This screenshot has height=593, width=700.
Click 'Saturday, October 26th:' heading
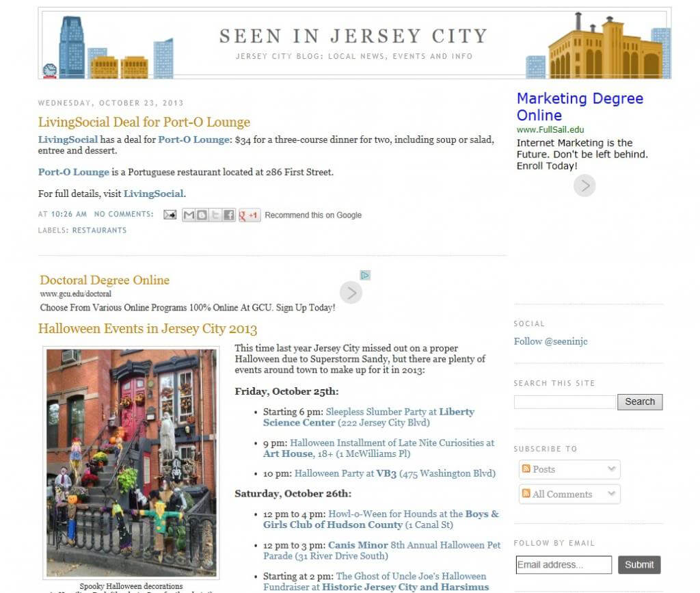[x=293, y=494]
